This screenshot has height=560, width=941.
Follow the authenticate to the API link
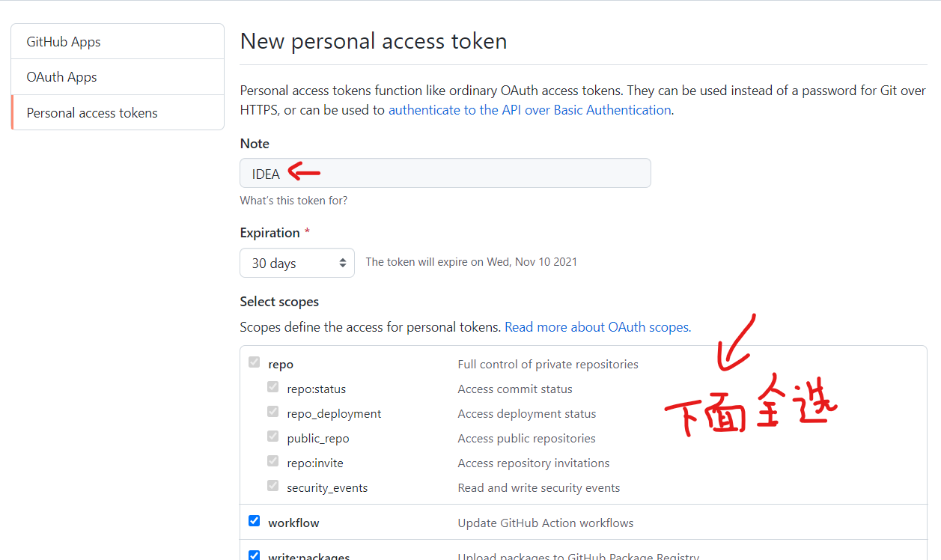(x=529, y=110)
